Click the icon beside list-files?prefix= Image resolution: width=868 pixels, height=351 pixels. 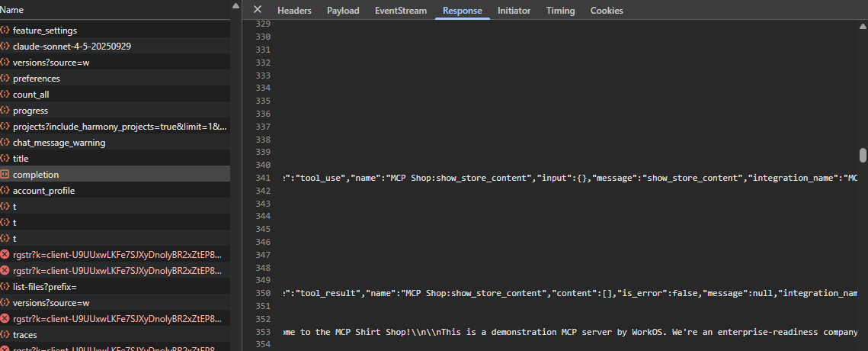point(5,287)
